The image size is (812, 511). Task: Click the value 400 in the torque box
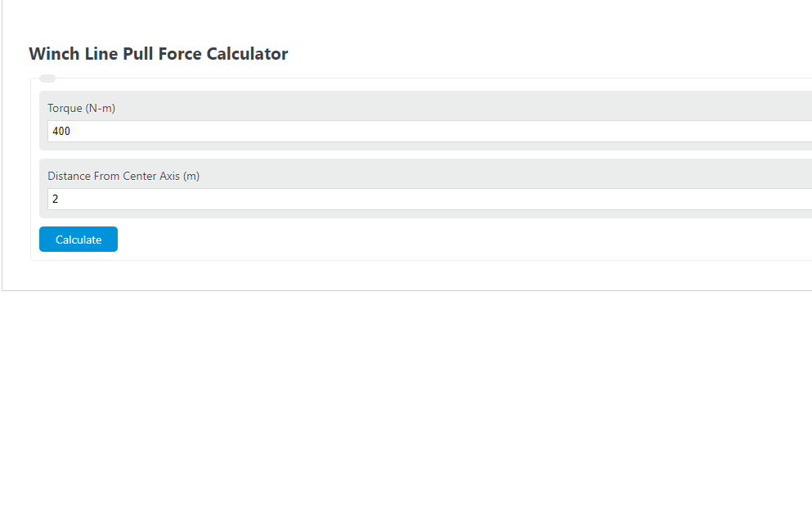(x=61, y=131)
